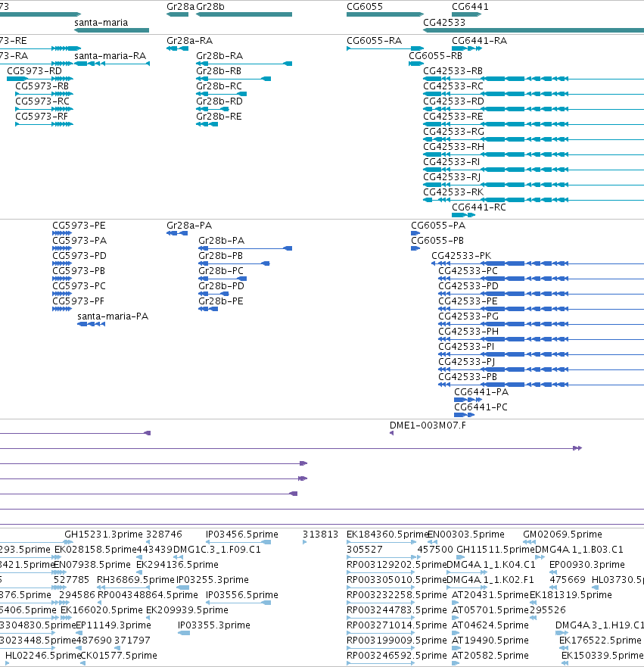Select protein CG5973-PE
This screenshot has width=644, height=667.
click(62, 233)
